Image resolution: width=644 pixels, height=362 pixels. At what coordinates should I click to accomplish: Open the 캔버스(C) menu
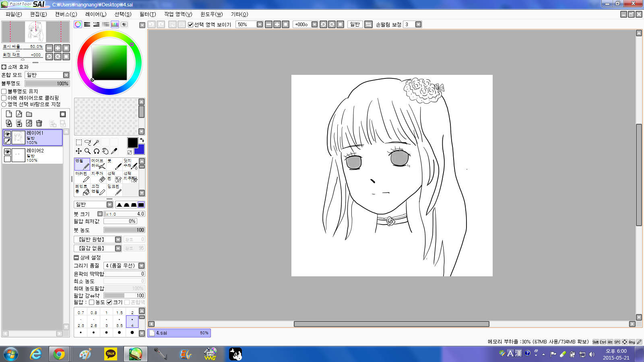(x=66, y=14)
